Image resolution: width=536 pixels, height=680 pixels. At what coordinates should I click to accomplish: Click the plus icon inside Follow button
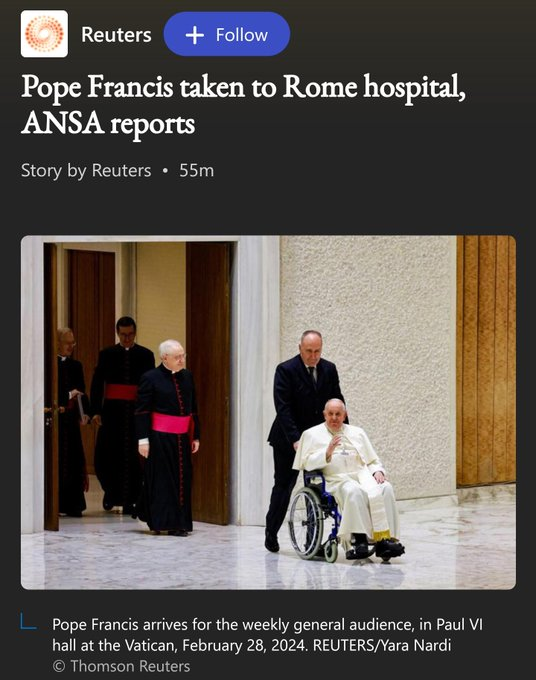click(x=195, y=35)
